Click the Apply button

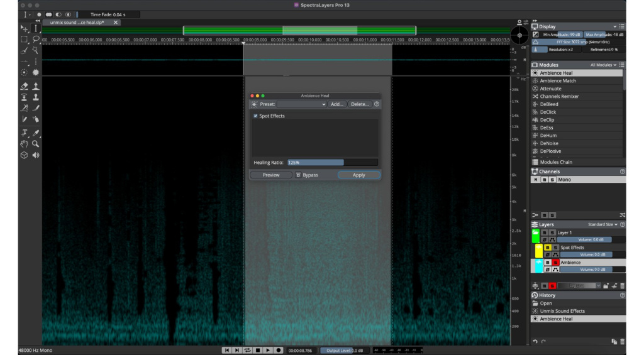tap(359, 175)
